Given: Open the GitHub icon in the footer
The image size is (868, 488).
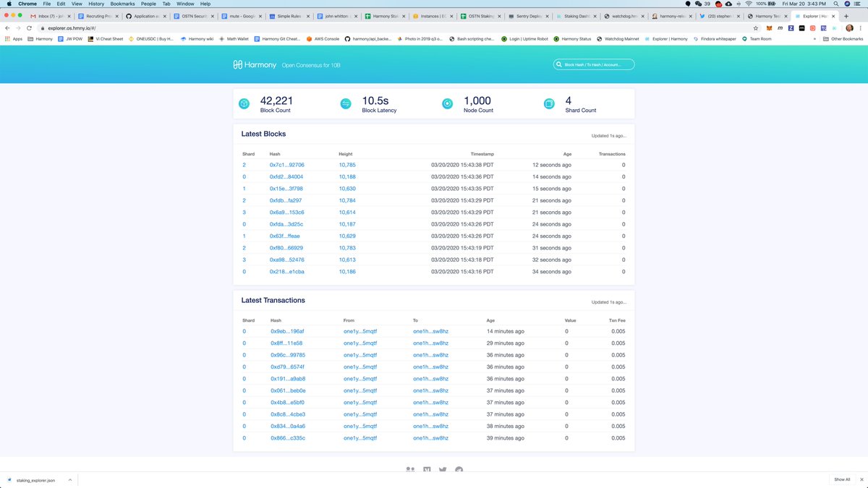Looking at the screenshot, I should pos(459,470).
